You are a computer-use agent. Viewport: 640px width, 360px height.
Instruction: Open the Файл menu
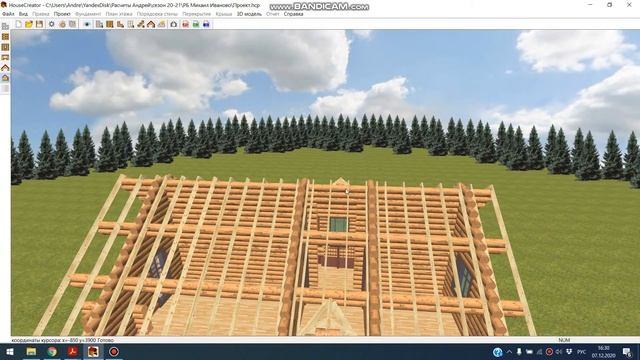click(x=8, y=14)
